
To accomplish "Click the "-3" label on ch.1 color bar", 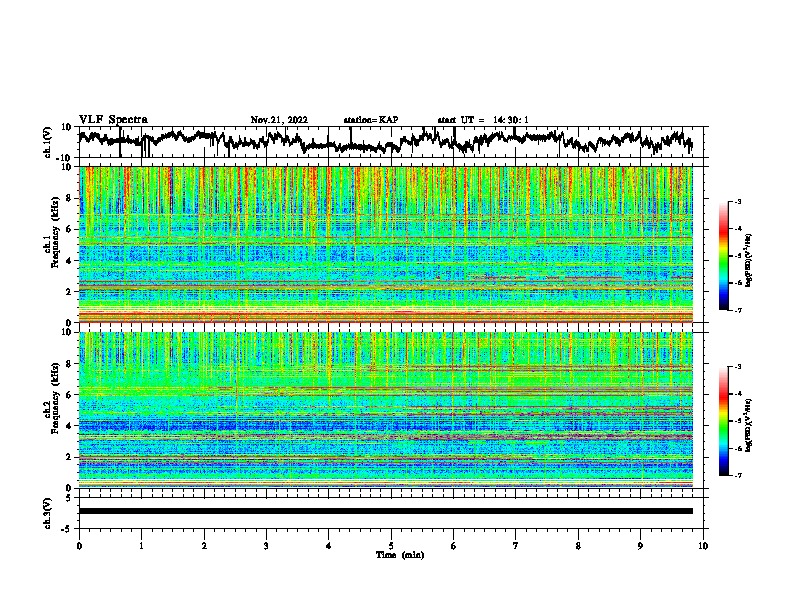I will click(738, 202).
